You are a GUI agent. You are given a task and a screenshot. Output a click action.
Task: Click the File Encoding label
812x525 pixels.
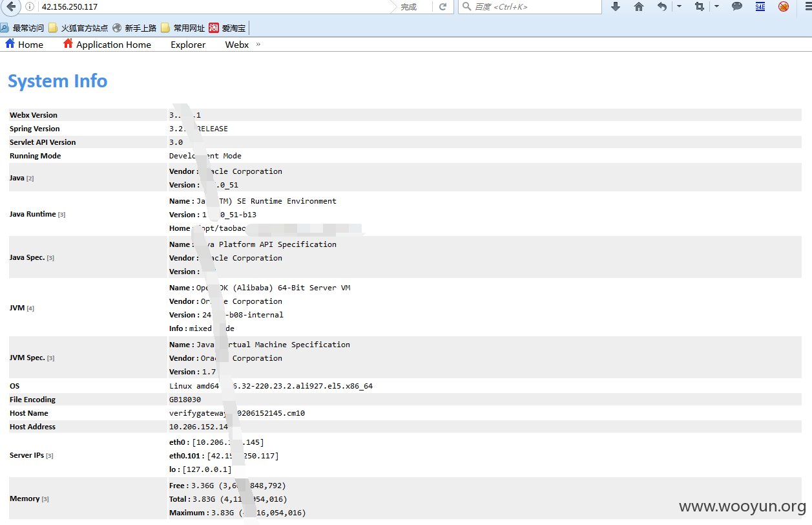(32, 400)
